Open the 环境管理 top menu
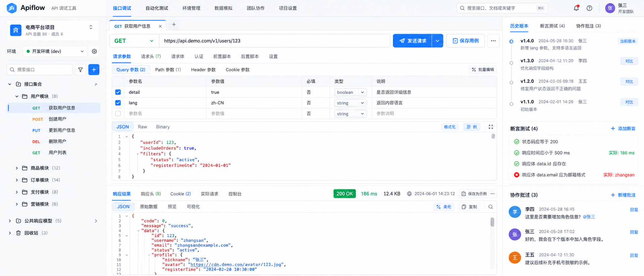The width and height of the screenshot is (644, 276). coord(191,8)
